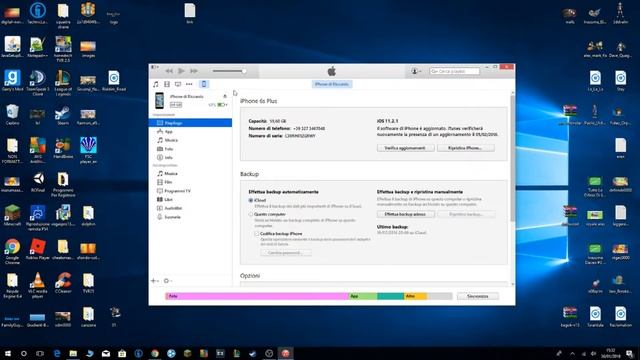Screen dimensions: 640x360
Task: Click the yellow Altro storage segment
Action: 416,296
